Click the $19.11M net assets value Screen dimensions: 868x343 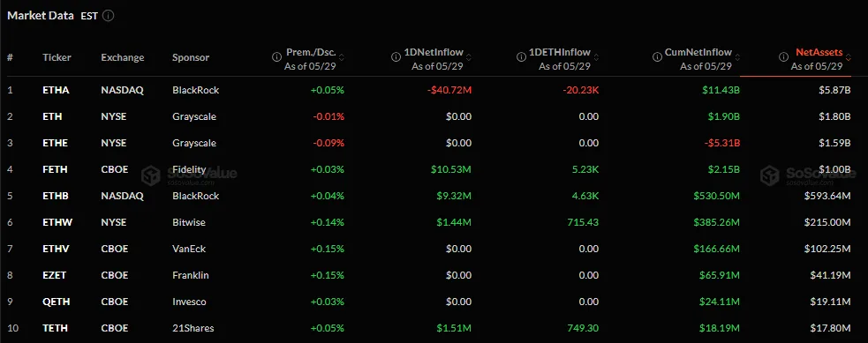tap(830, 302)
